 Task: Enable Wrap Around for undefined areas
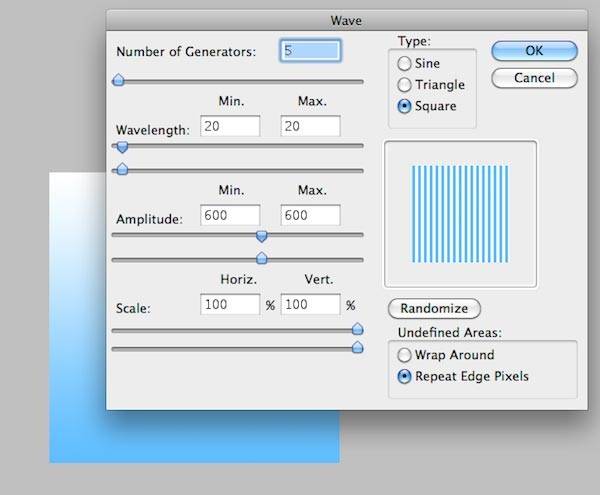pyautogui.click(x=405, y=355)
